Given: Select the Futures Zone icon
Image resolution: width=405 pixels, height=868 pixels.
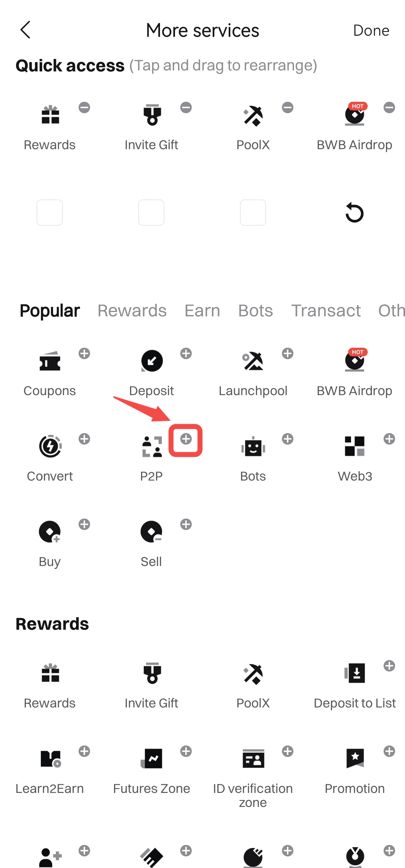Looking at the screenshot, I should point(151,759).
